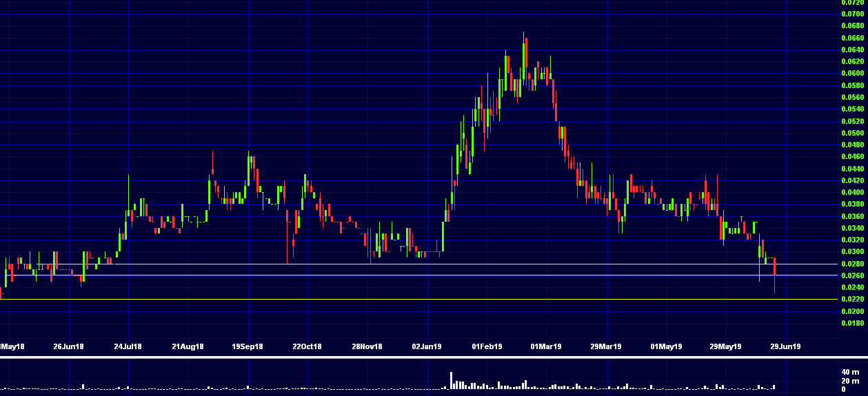Click the 02Jan19 date label
The width and height of the screenshot is (868, 396).
point(427,346)
